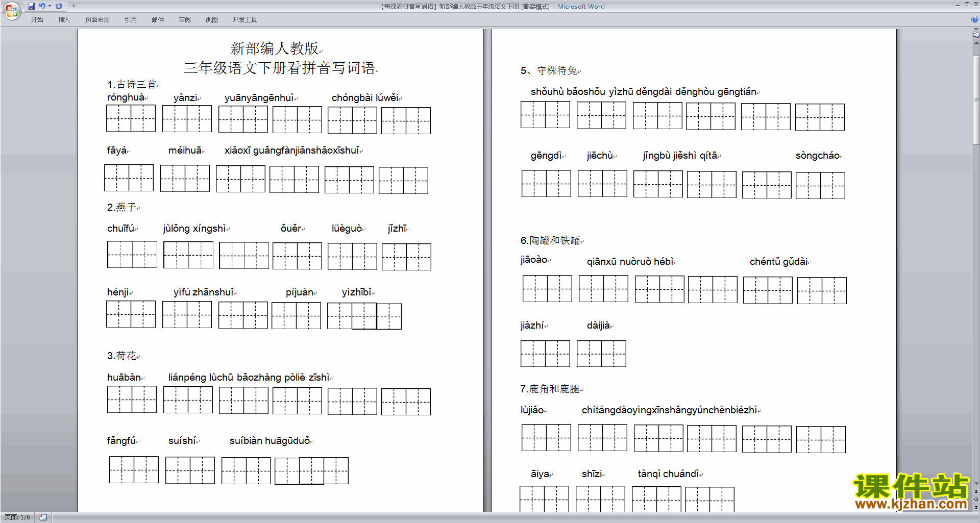980x523 pixels.
Task: Click the writing grid box under rónghuà
Action: click(x=131, y=118)
